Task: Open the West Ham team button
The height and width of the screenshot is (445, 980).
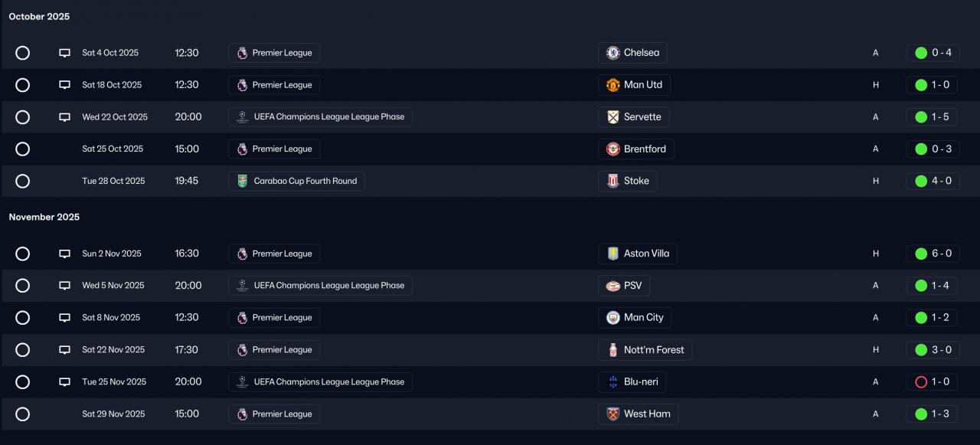Action: [x=639, y=414]
